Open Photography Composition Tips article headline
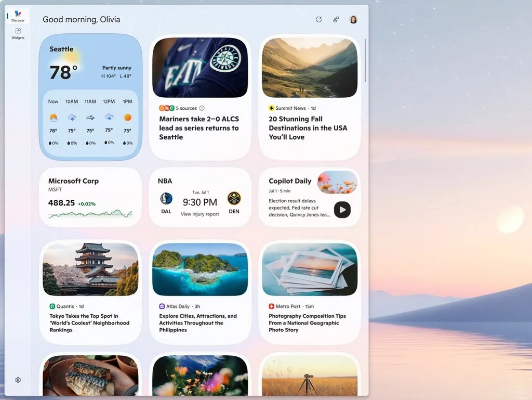 pos(308,323)
